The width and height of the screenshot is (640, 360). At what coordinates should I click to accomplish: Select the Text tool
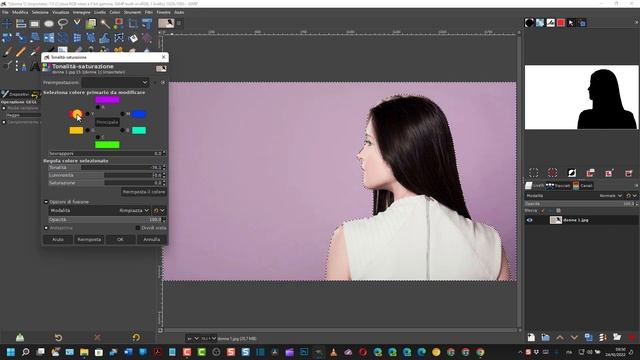click(x=35, y=66)
